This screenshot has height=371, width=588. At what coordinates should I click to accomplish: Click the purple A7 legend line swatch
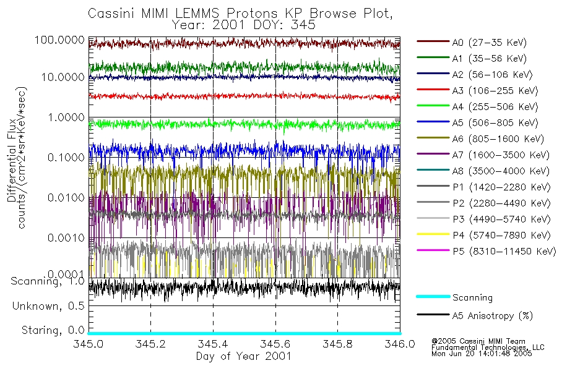click(x=433, y=153)
